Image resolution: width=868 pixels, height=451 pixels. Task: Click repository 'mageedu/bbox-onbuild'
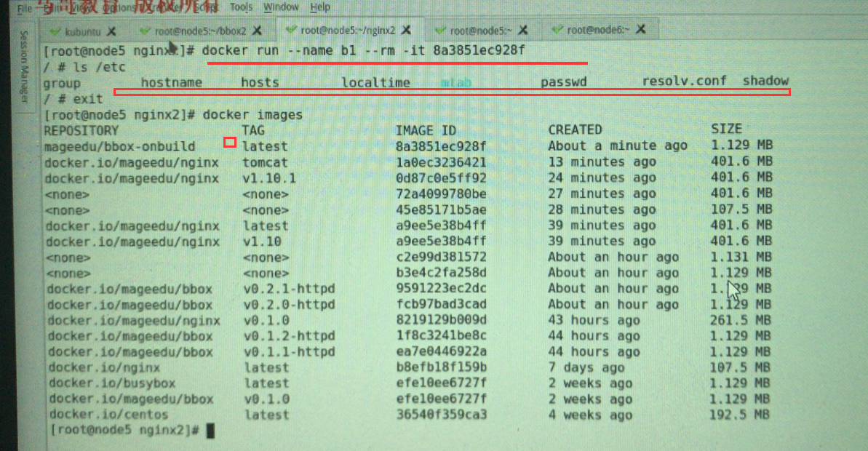coord(120,147)
